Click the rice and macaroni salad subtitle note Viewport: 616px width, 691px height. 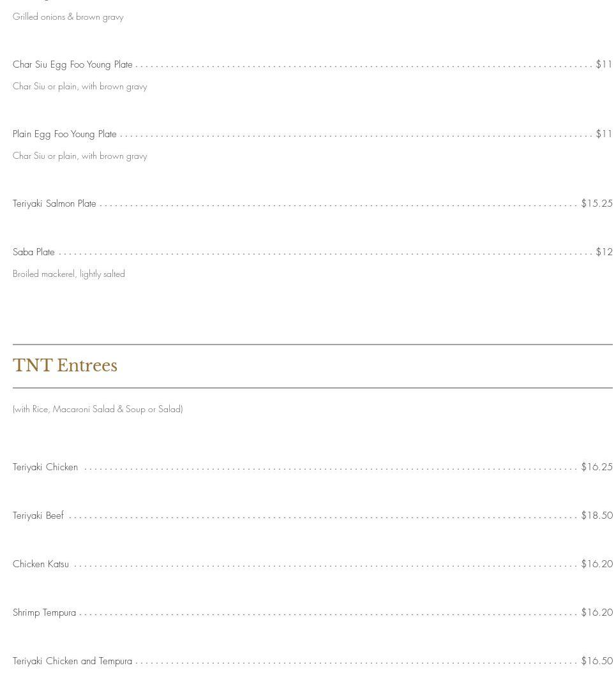pos(98,409)
